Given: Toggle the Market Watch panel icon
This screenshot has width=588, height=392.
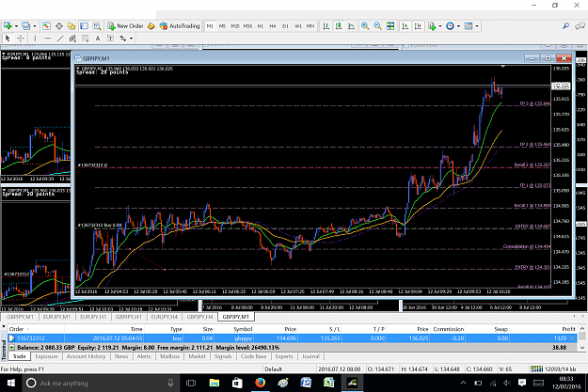Looking at the screenshot, I should tap(46, 26).
